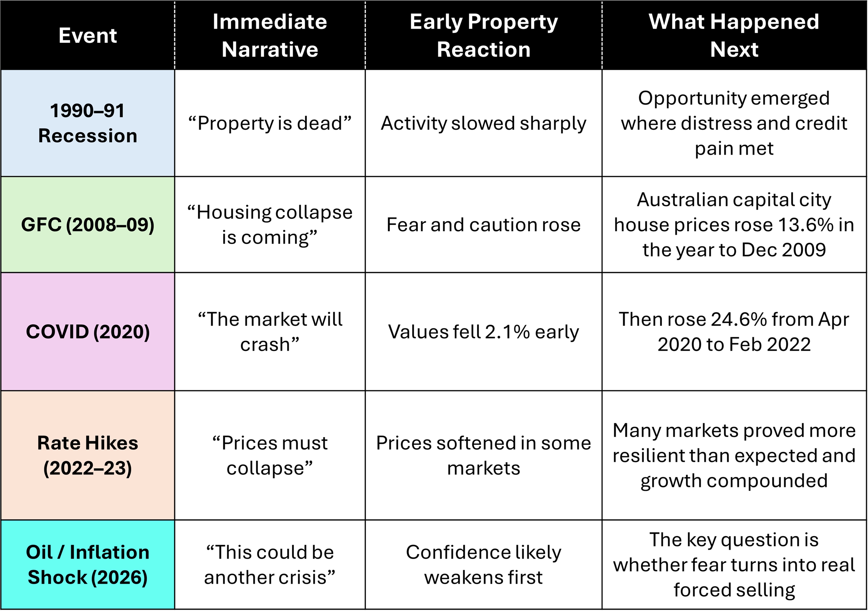
Task: Click the "Immediate Narrative" column header
Action: pyautogui.click(x=269, y=36)
